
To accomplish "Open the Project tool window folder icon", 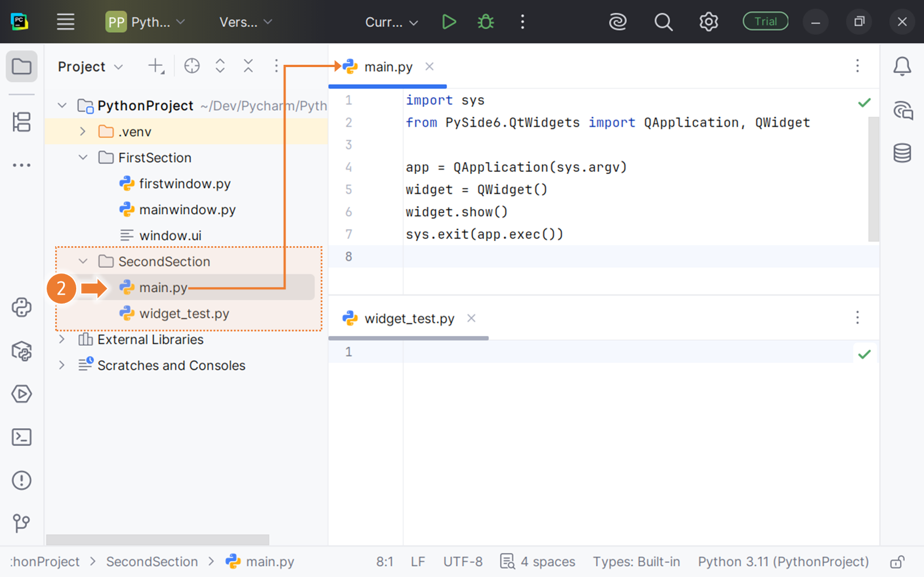I will point(22,67).
